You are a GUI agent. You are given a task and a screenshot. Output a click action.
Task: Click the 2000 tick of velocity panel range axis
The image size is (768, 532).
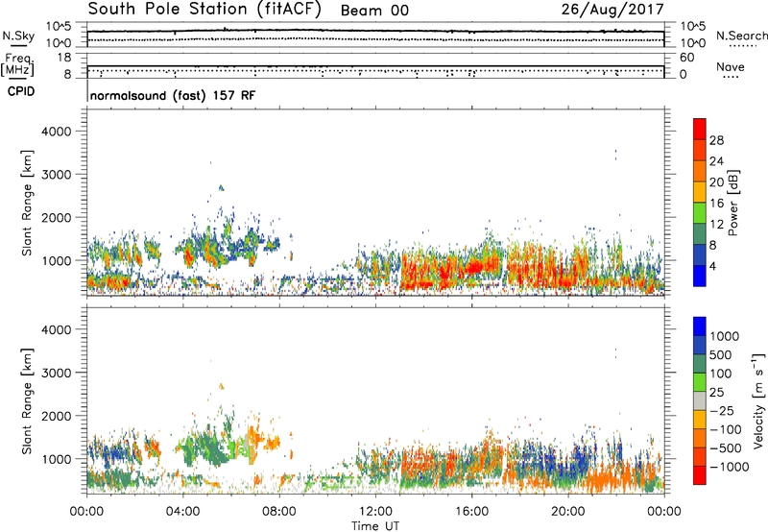tap(57, 416)
